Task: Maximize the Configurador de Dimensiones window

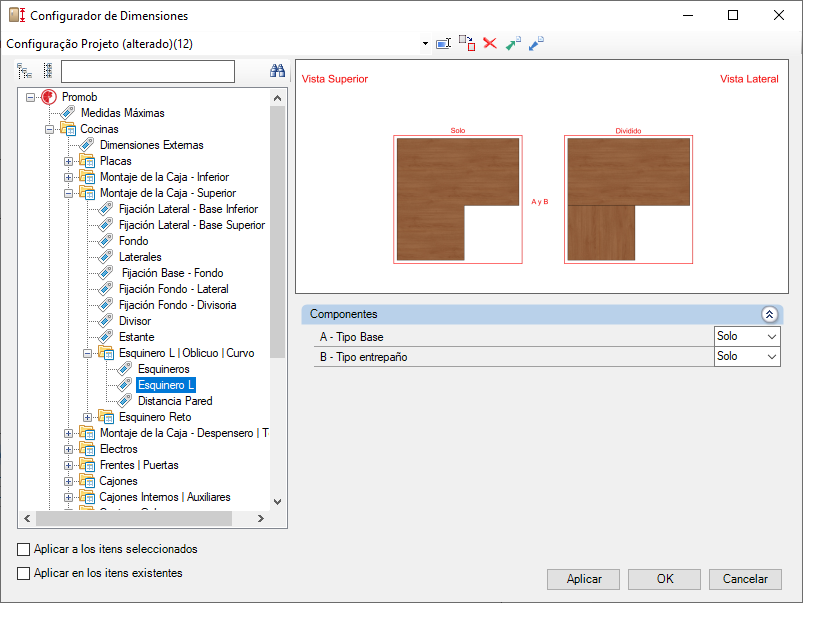Action: 733,15
